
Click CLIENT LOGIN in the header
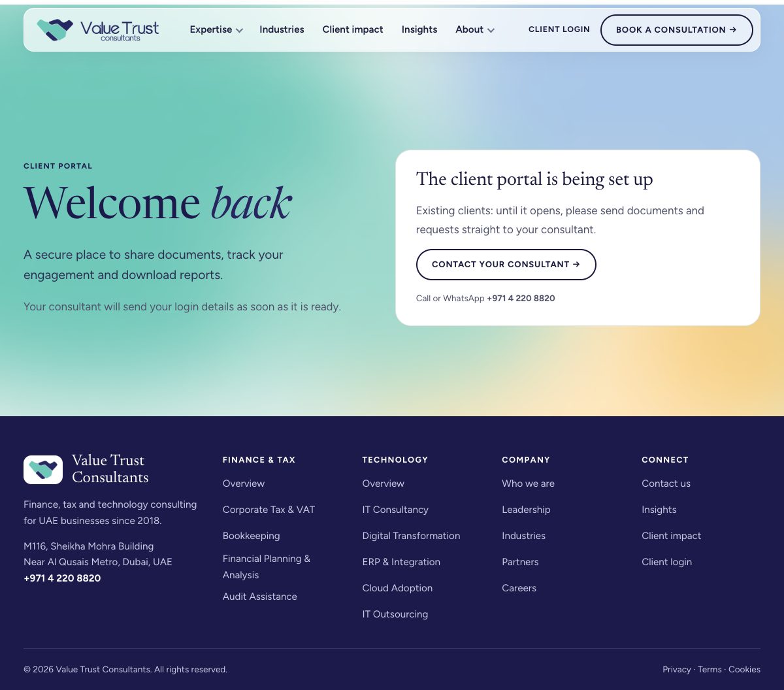pos(559,29)
